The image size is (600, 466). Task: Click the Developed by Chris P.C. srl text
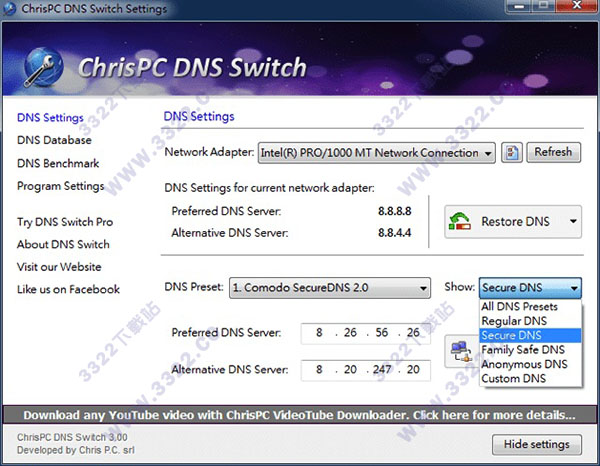tap(76, 450)
